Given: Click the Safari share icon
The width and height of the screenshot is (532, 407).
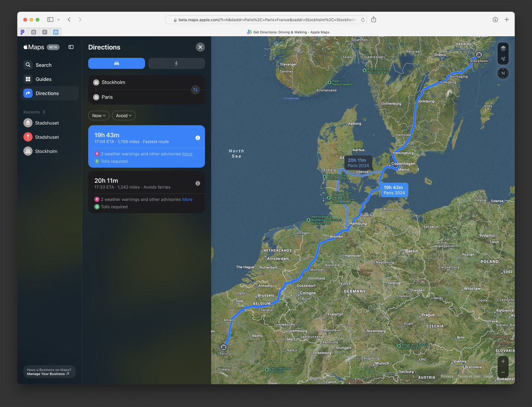Looking at the screenshot, I should coord(374,20).
